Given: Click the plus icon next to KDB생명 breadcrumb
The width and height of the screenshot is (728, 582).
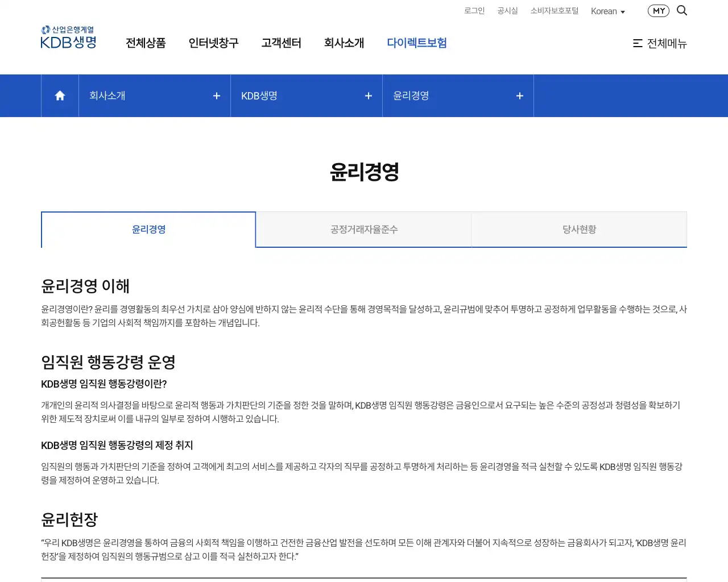Looking at the screenshot, I should pyautogui.click(x=368, y=95).
